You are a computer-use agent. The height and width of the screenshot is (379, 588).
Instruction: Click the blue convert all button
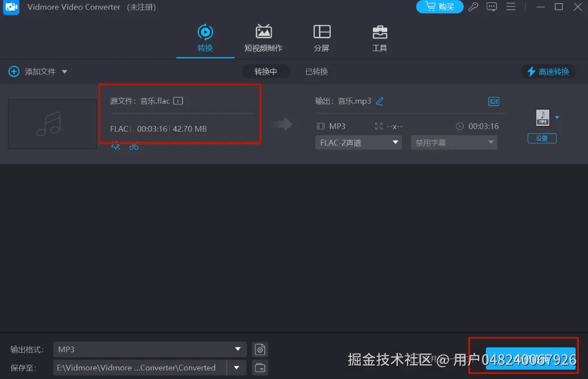pyautogui.click(x=531, y=359)
